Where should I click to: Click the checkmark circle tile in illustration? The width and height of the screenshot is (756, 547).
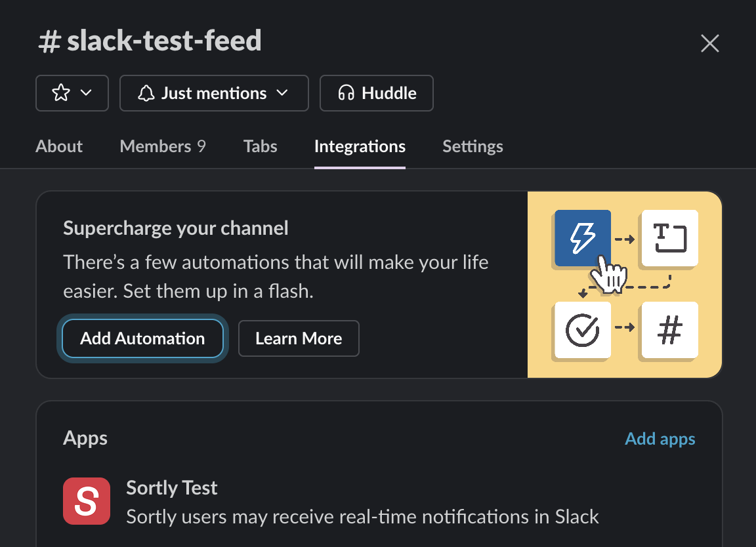point(583,330)
